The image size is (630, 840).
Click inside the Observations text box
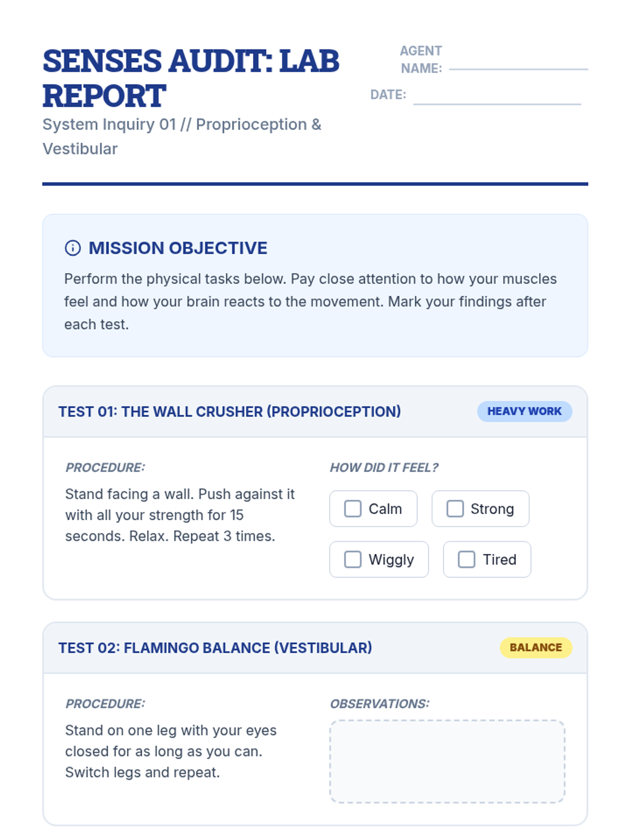447,761
